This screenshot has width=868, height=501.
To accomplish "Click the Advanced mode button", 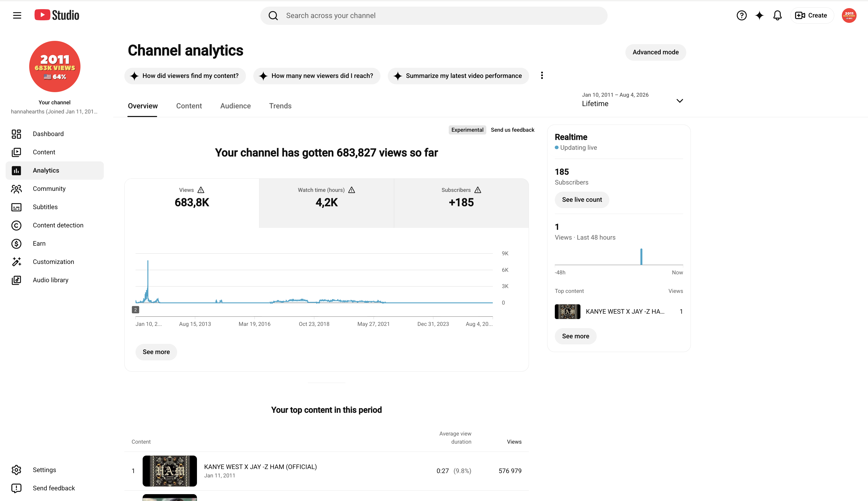I will [655, 52].
